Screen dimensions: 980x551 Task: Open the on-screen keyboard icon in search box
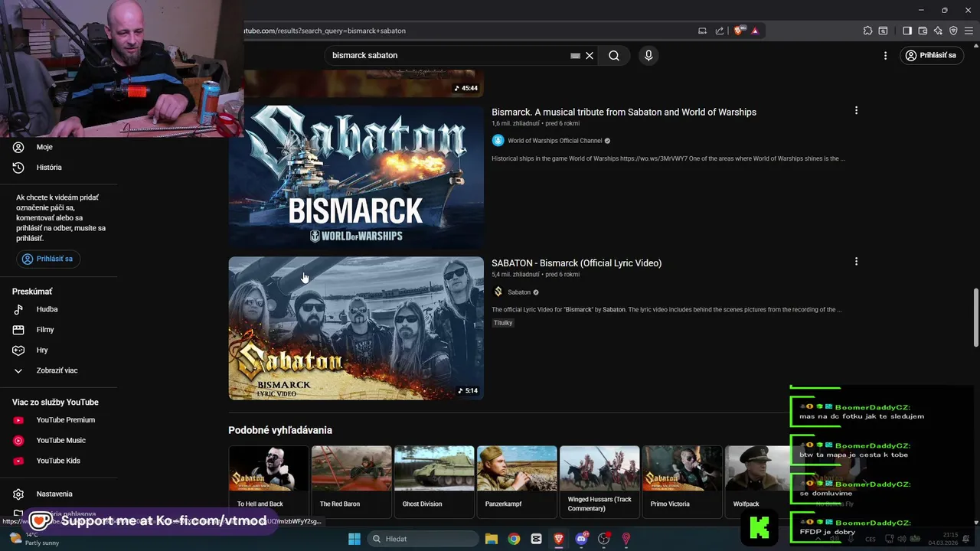(x=575, y=55)
